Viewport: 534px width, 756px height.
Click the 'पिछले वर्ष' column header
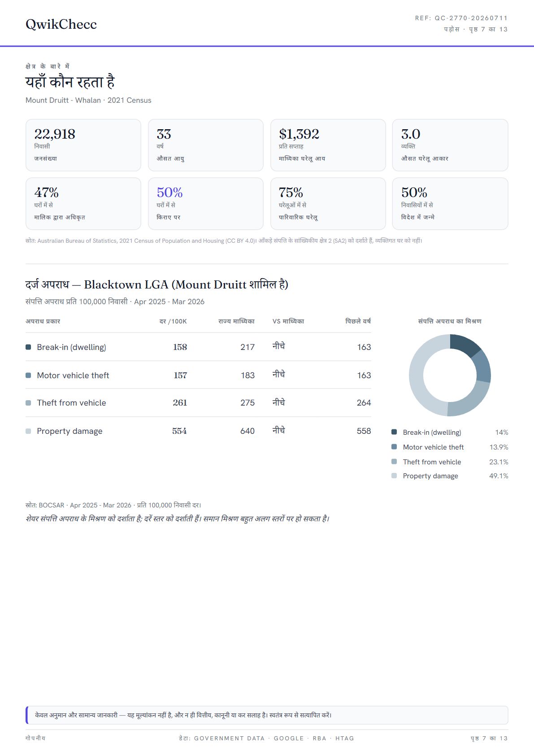[x=358, y=321]
